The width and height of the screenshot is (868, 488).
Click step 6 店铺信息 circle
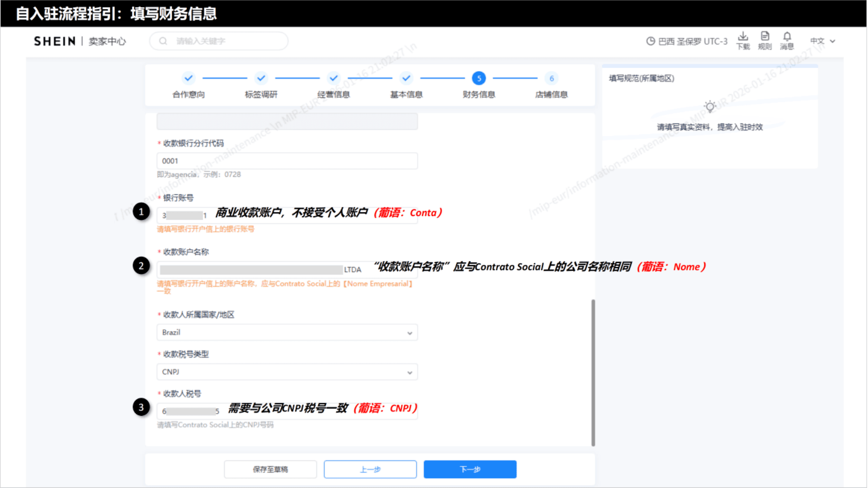coord(552,78)
